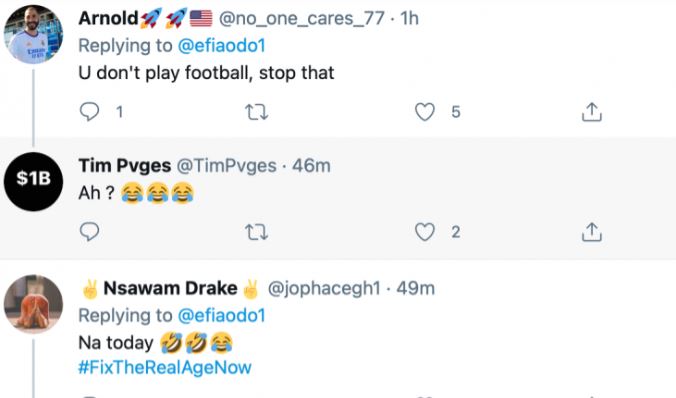Viewport: 676px width, 398px height.
Task: Open Nsawam Drake's profile picture
Action: [x=33, y=304]
